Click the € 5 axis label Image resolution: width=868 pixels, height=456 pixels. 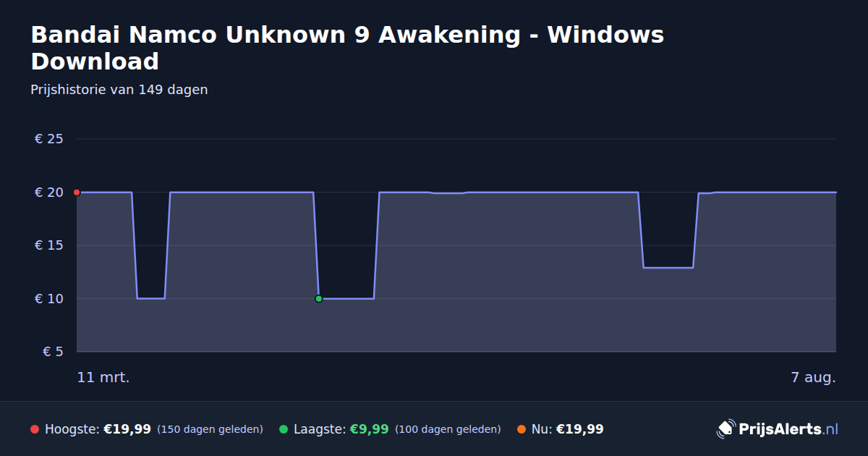click(x=54, y=352)
